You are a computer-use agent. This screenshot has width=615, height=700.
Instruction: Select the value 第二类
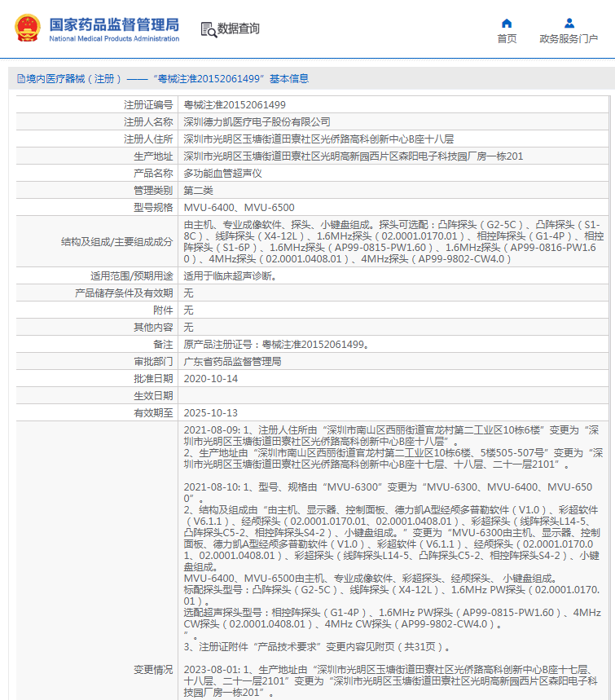coord(198,191)
